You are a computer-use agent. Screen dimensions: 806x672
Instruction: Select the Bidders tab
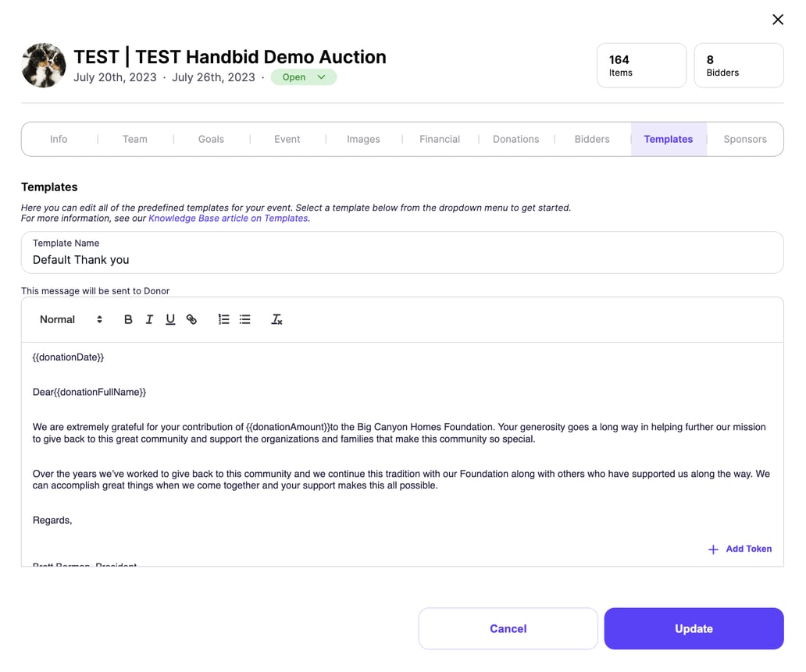pyautogui.click(x=591, y=139)
